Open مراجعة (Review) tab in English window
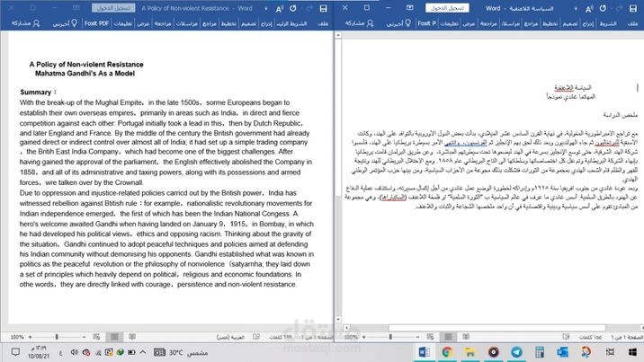 (163, 23)
